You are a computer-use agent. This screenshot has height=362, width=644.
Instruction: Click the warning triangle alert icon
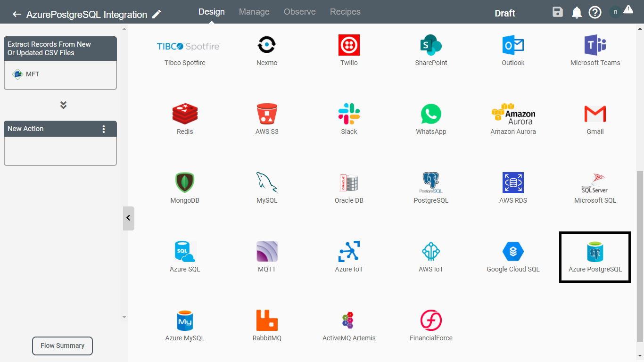coord(628,9)
